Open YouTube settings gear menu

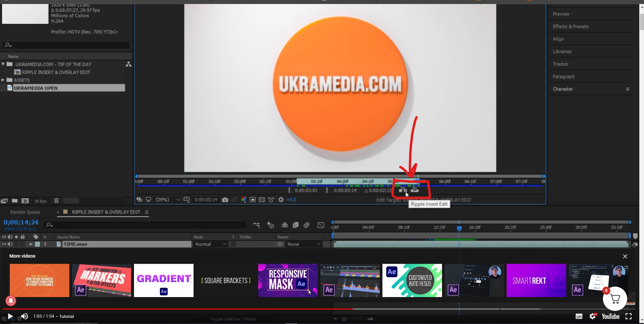coord(593,316)
